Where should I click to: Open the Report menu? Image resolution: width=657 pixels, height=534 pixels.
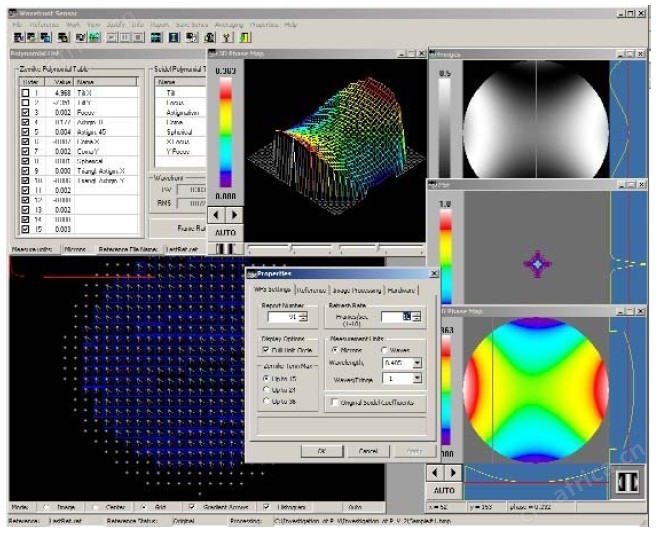pyautogui.click(x=160, y=25)
